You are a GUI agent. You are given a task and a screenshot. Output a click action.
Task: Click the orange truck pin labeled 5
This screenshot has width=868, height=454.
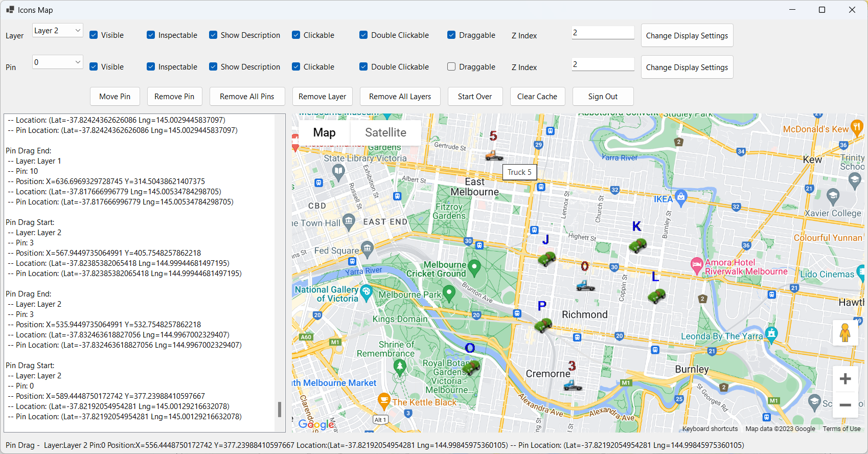pos(494,155)
